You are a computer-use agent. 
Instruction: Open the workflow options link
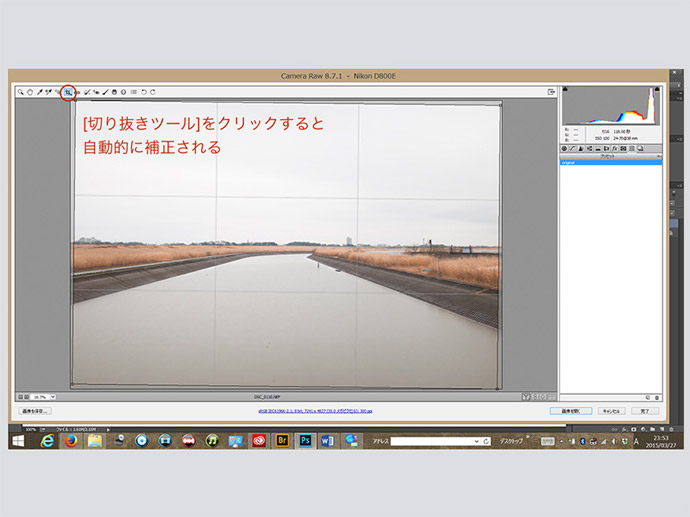[x=315, y=411]
